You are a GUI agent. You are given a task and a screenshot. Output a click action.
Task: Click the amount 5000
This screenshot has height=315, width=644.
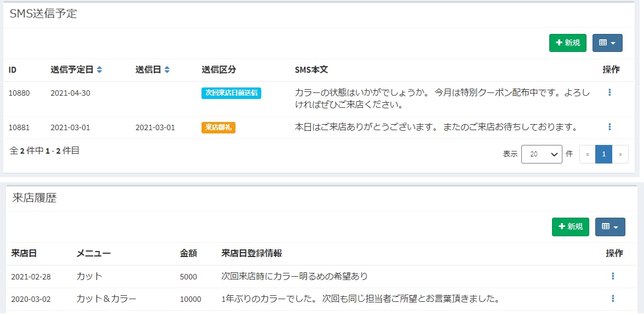coord(188,277)
